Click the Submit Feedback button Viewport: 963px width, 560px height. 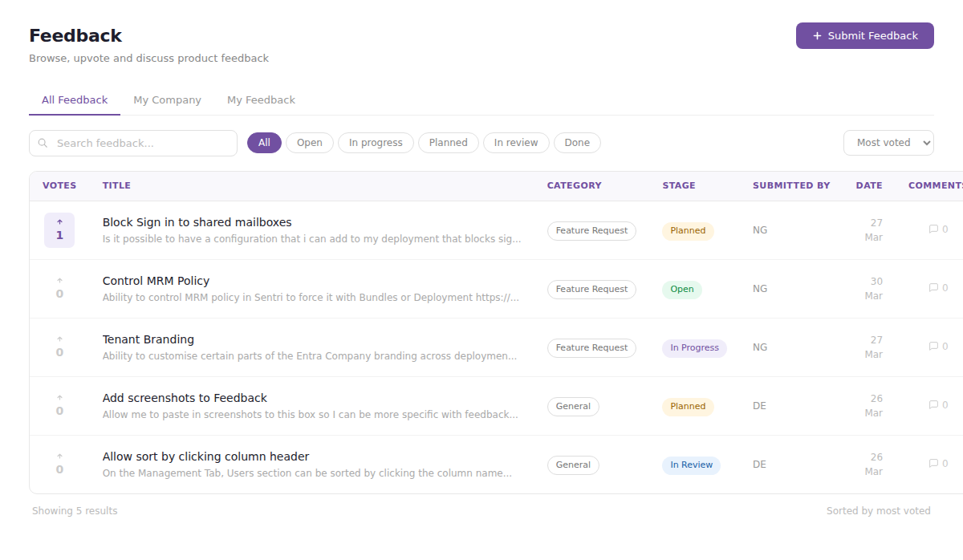pos(864,36)
